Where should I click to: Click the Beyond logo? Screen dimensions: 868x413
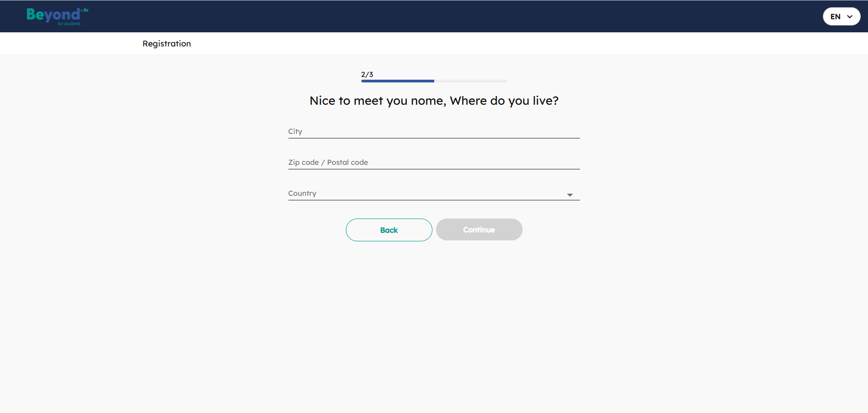point(53,15)
